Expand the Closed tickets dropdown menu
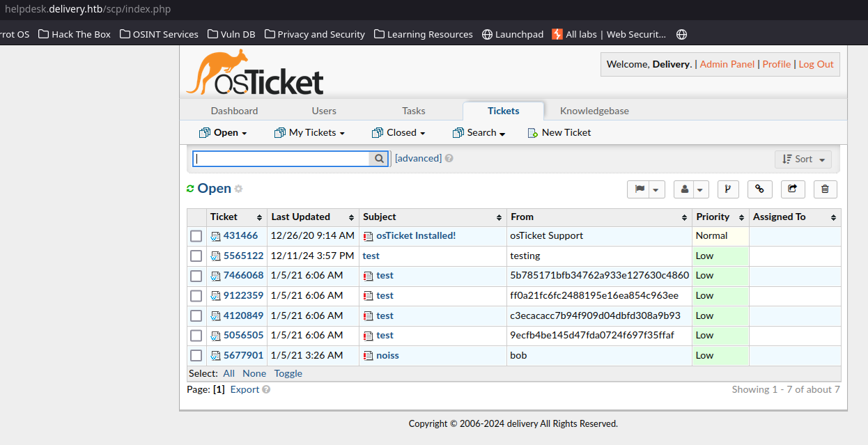Viewport: 868px width, 445px height. (398, 132)
